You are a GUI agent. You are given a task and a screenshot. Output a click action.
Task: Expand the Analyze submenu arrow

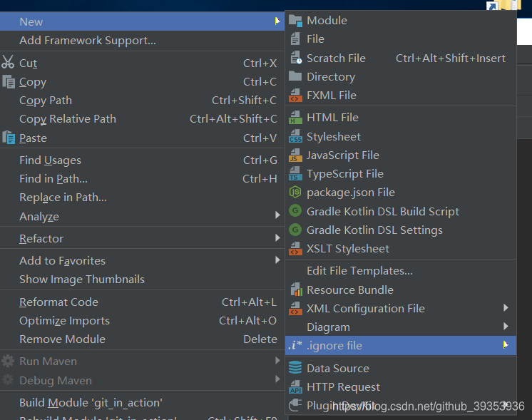[277, 215]
